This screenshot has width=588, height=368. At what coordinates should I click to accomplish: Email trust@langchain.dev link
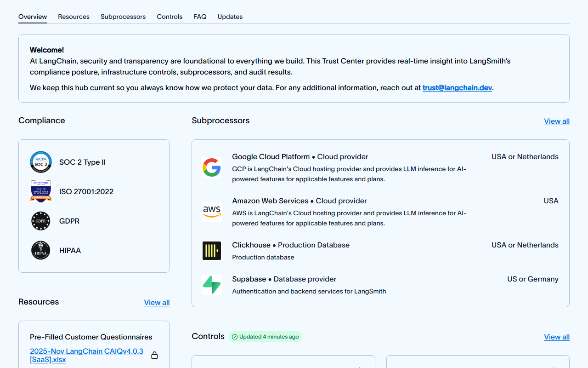tap(458, 87)
